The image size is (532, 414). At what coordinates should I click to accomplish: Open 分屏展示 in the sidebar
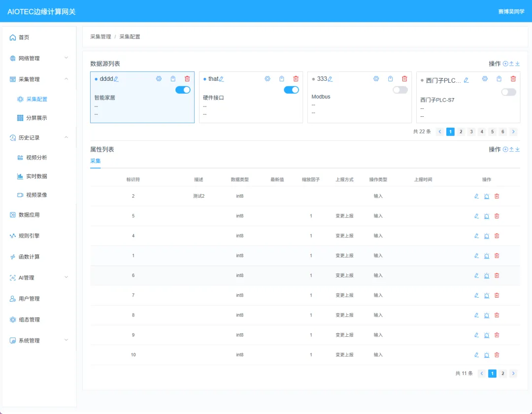point(36,118)
